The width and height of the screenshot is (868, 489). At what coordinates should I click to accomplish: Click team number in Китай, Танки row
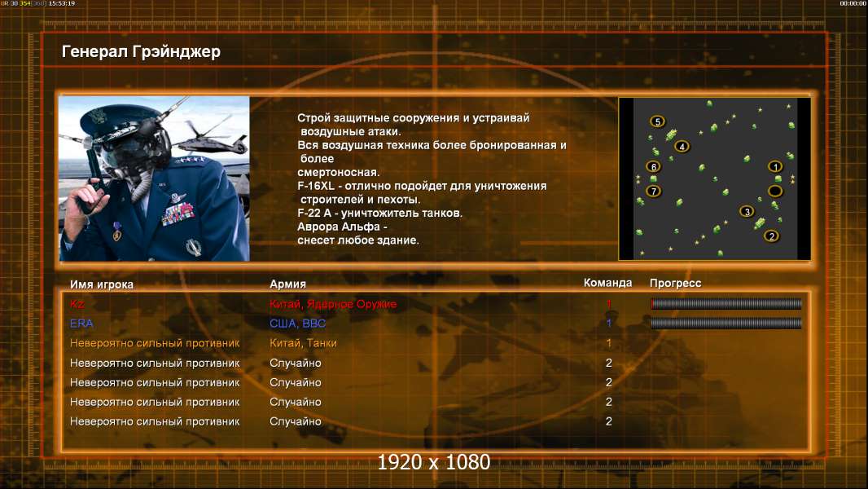[x=608, y=343]
